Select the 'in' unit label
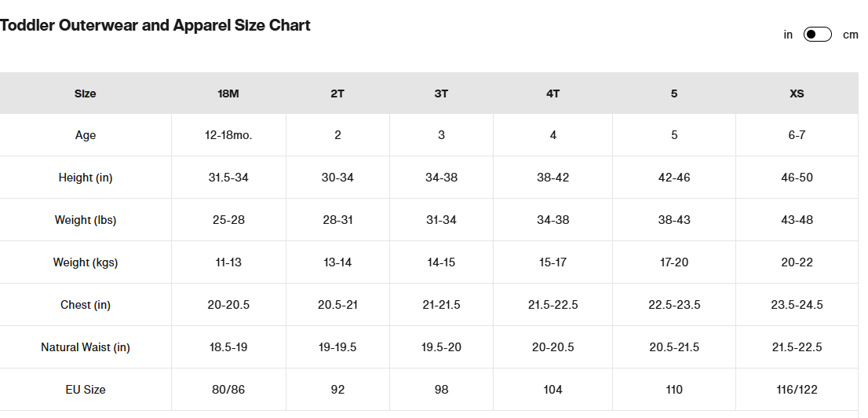Screen dimensions: 868x418 click(x=788, y=35)
